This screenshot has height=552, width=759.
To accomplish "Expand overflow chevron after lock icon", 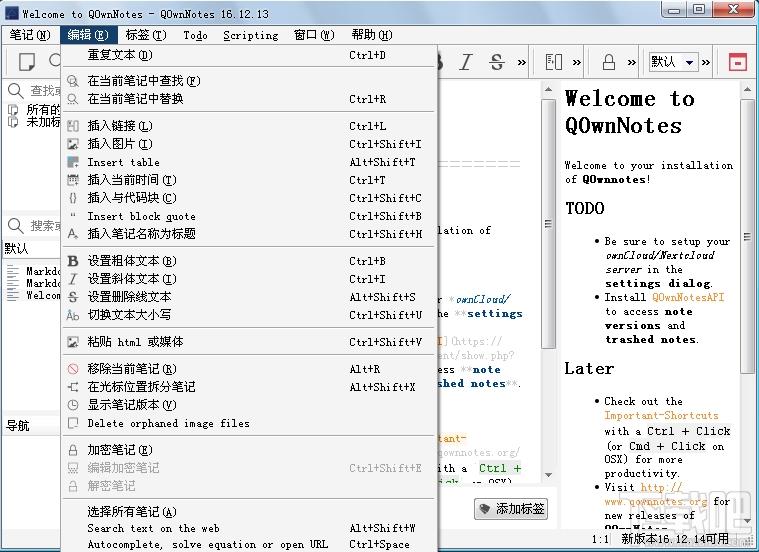I will coord(632,62).
